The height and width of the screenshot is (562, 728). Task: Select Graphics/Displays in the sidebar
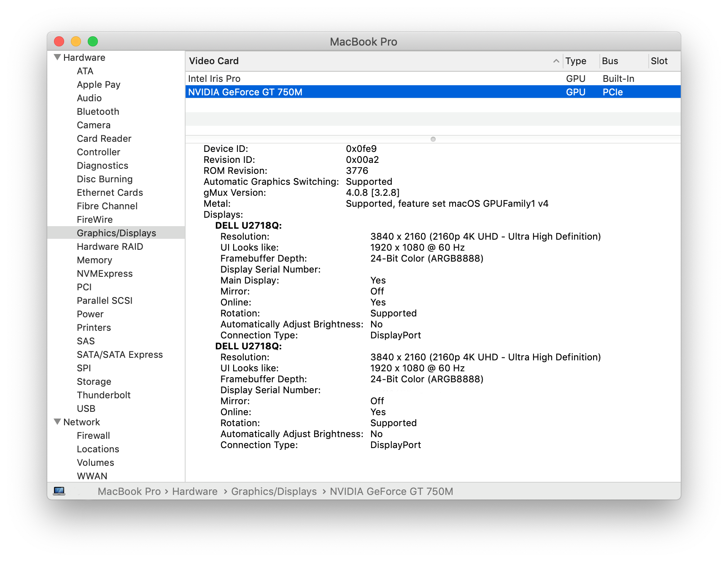click(116, 233)
